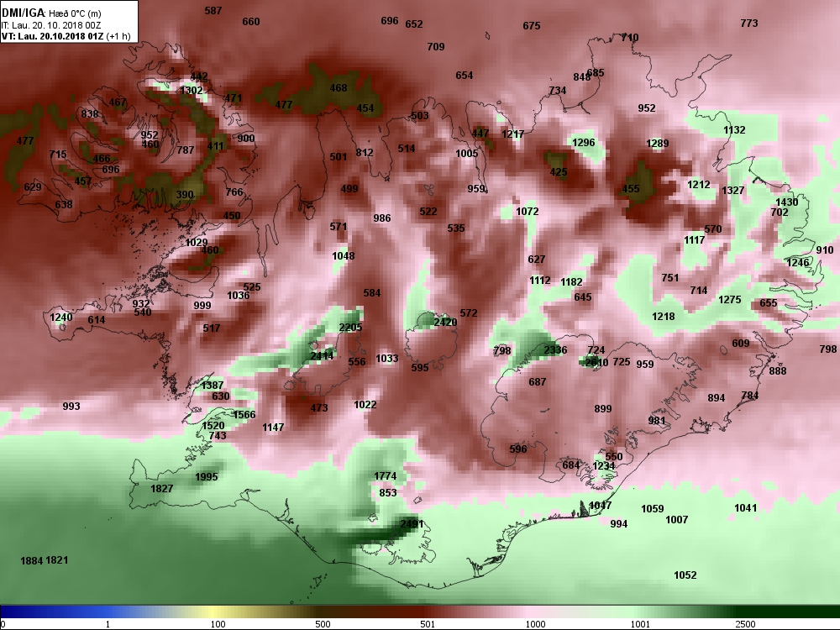Click the 455 value
This screenshot has width=840, height=630.
pos(631,188)
